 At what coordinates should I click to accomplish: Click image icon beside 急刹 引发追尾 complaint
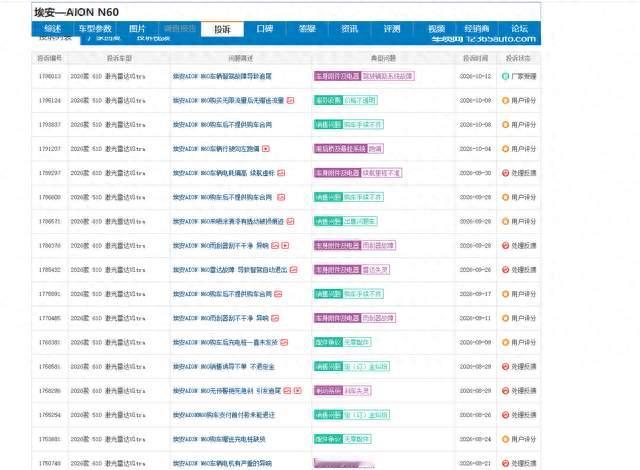click(287, 391)
